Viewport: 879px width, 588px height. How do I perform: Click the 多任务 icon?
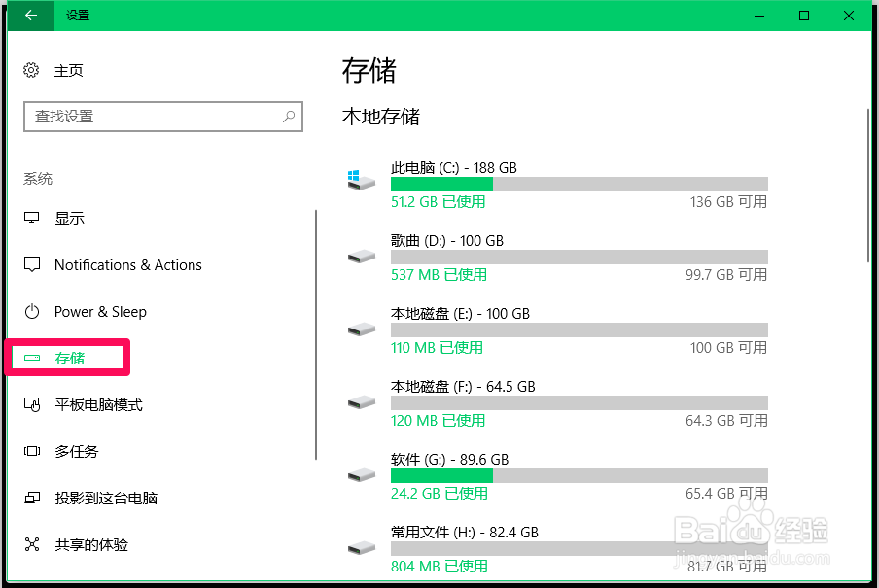coord(32,451)
